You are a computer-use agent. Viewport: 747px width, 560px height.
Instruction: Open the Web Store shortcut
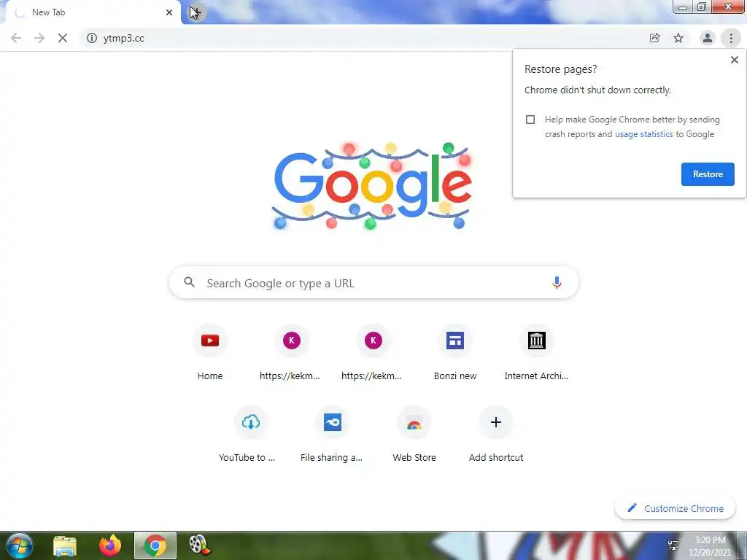pyautogui.click(x=414, y=435)
